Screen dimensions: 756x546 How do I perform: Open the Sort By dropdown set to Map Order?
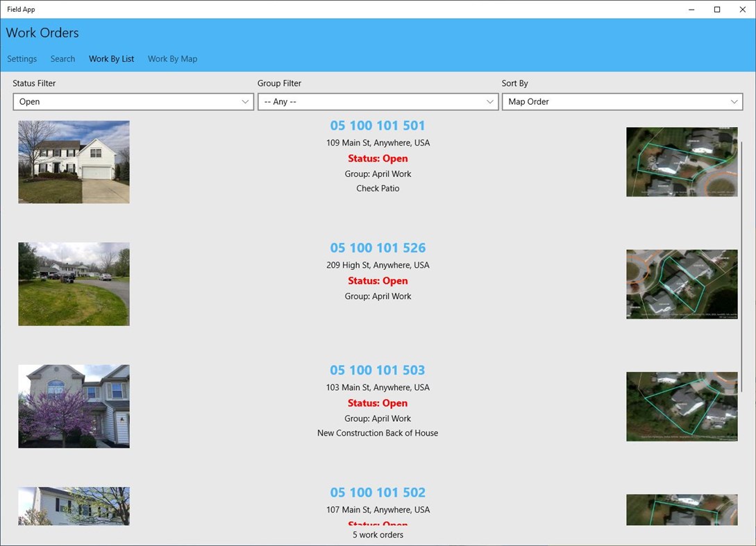[621, 101]
